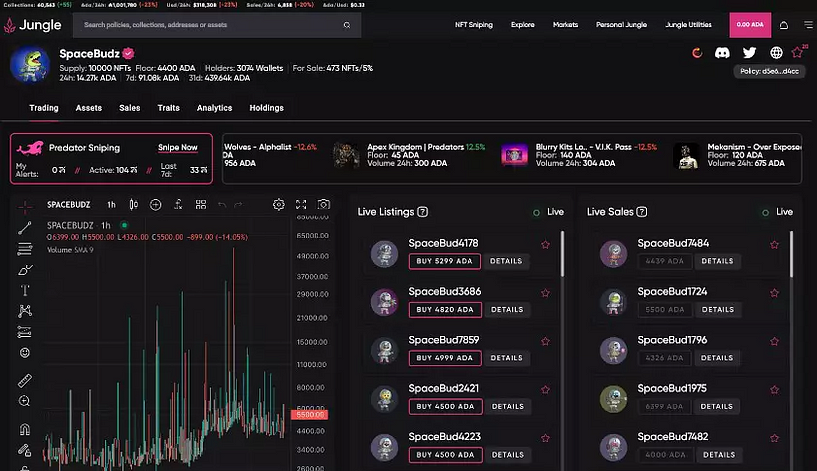The image size is (817, 471).
Task: Select the chart crosshair cursor tool
Action: point(24,207)
